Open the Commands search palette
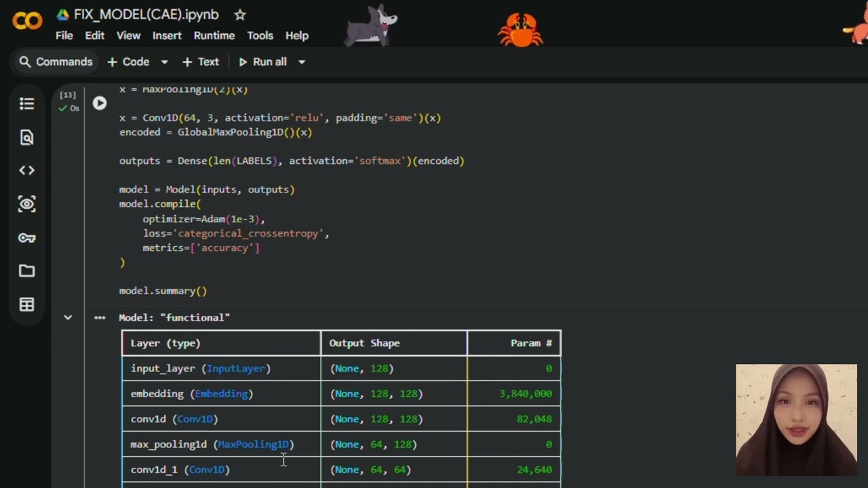868x488 pixels. click(x=56, y=62)
